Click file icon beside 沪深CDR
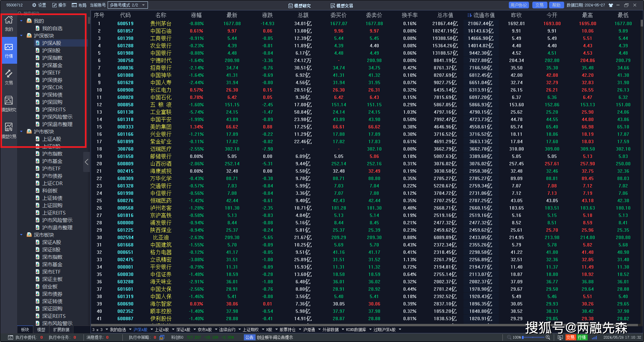The height and width of the screenshot is (342, 644). point(38,87)
